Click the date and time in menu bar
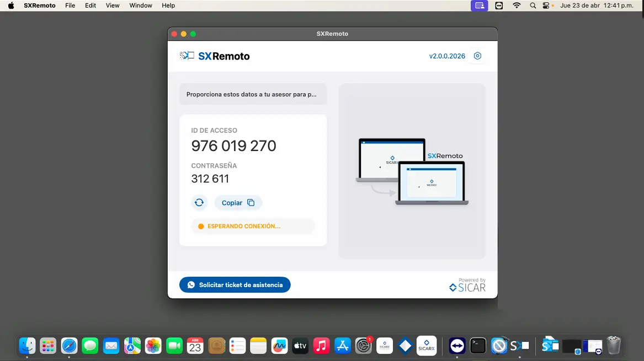Screen dimensions: 644x361 click(597, 6)
